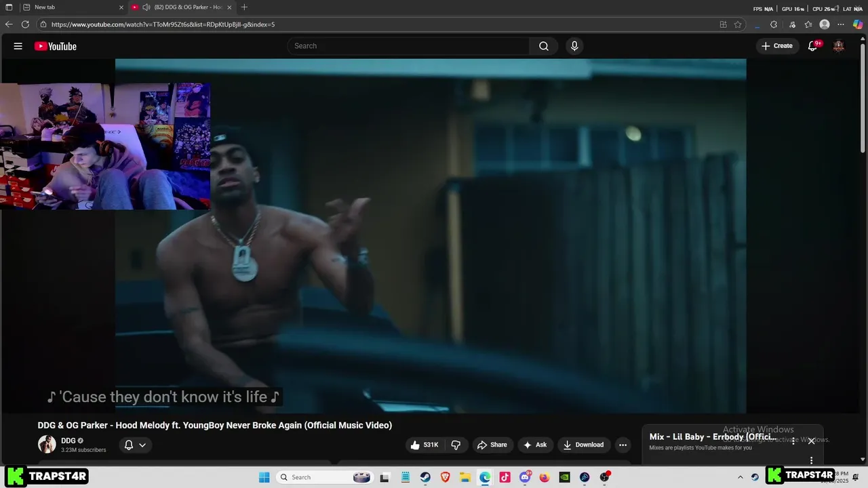Close the DDG & OG Parker tab

point(229,7)
